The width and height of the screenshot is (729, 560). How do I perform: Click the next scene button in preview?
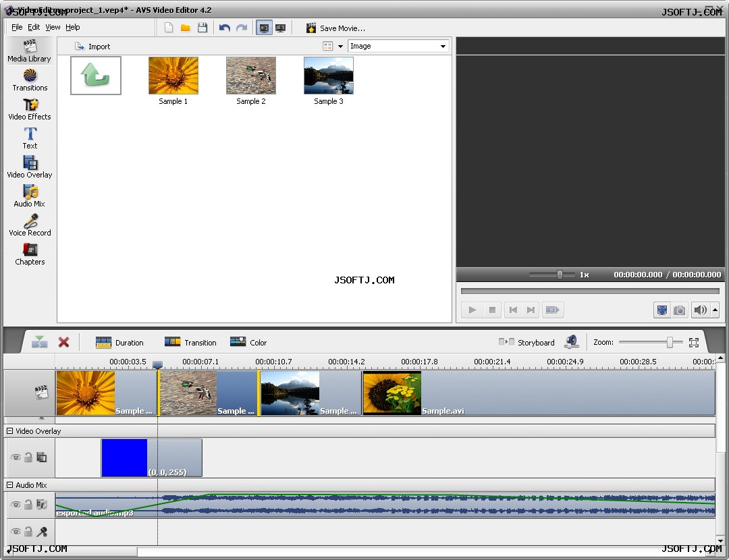click(552, 310)
